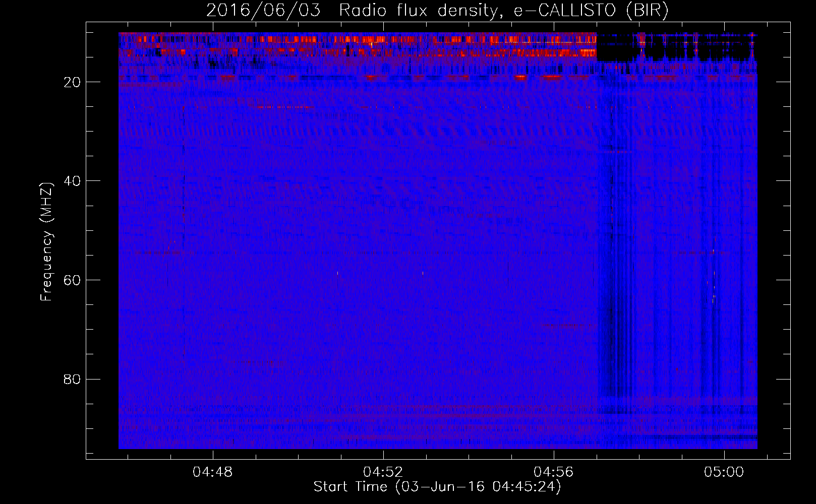Click the "04:56" time tick label
Viewport: 816px width, 504px height.
(x=554, y=472)
